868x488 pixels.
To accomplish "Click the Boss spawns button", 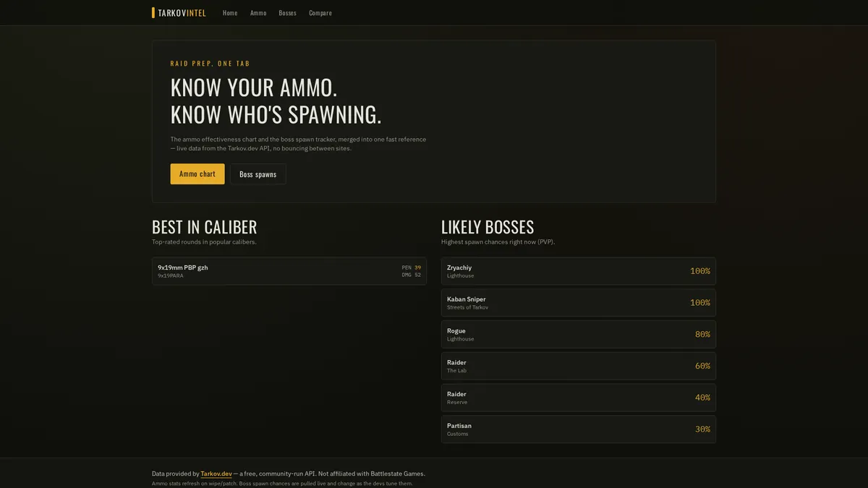I will [x=258, y=174].
